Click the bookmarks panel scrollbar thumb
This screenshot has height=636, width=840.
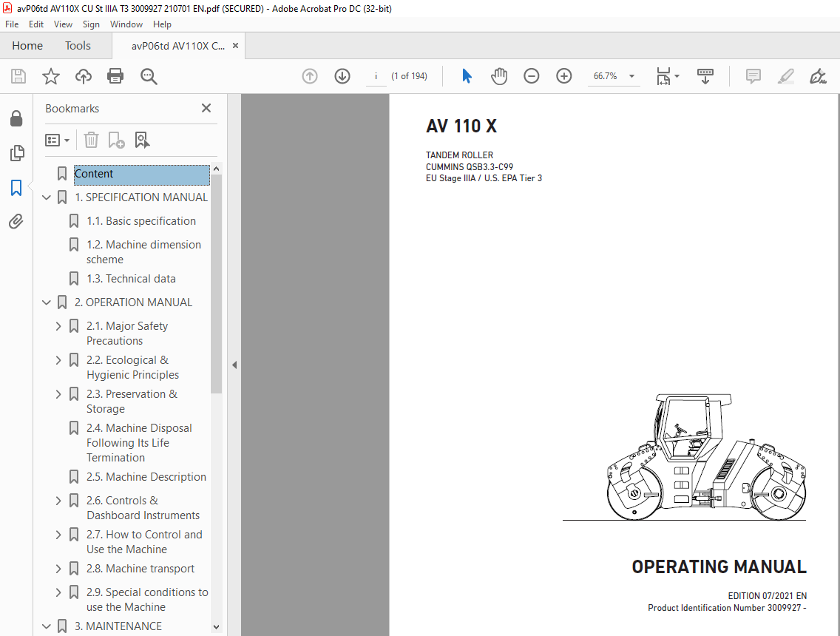click(216, 284)
